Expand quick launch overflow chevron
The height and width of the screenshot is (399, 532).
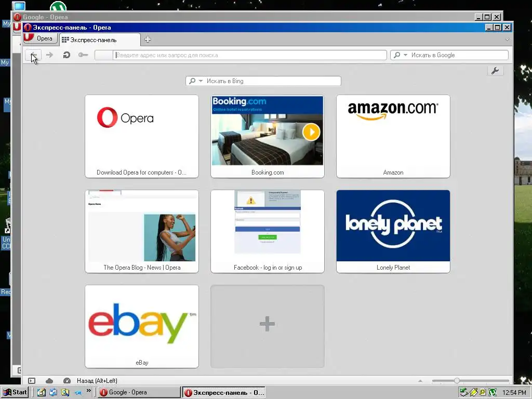[88, 391]
